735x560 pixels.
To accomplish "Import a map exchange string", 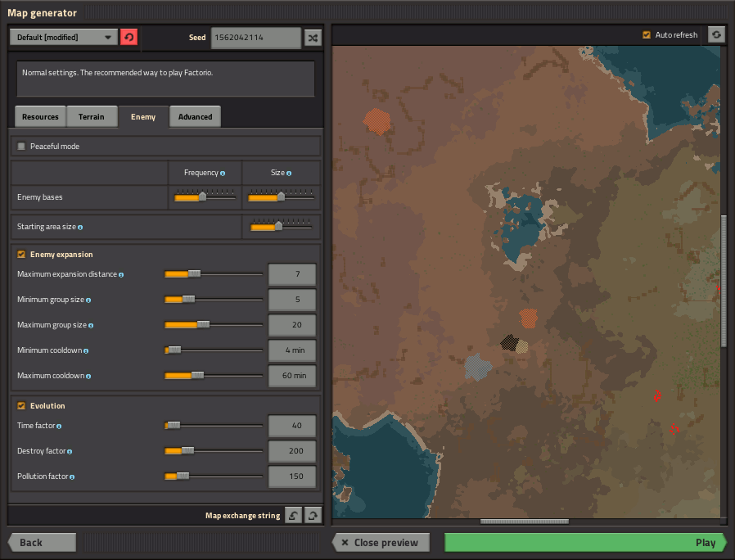I will tap(294, 516).
